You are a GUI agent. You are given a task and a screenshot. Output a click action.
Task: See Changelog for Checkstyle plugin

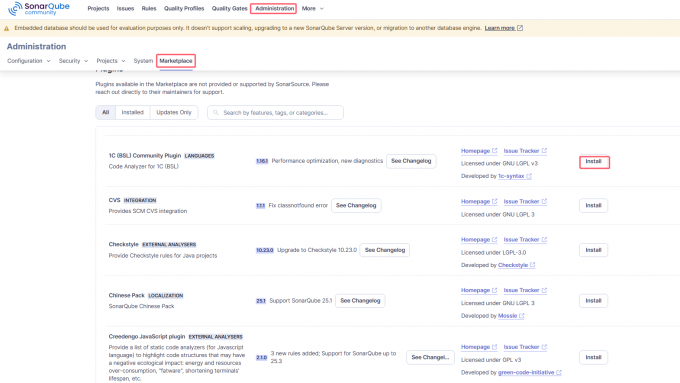(x=385, y=250)
